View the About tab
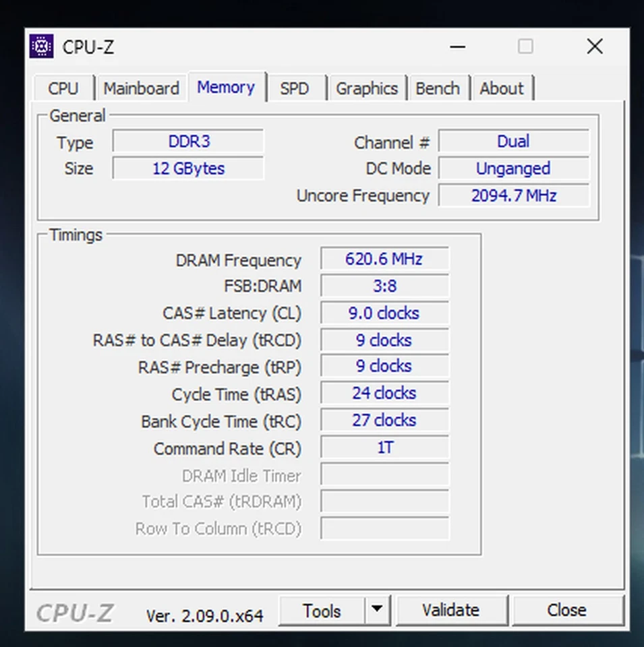 tap(502, 88)
